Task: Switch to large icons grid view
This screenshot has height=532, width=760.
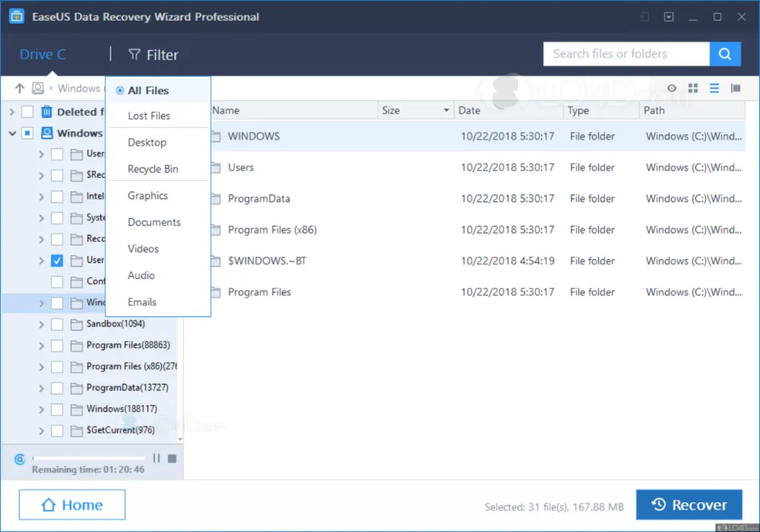Action: click(x=693, y=88)
